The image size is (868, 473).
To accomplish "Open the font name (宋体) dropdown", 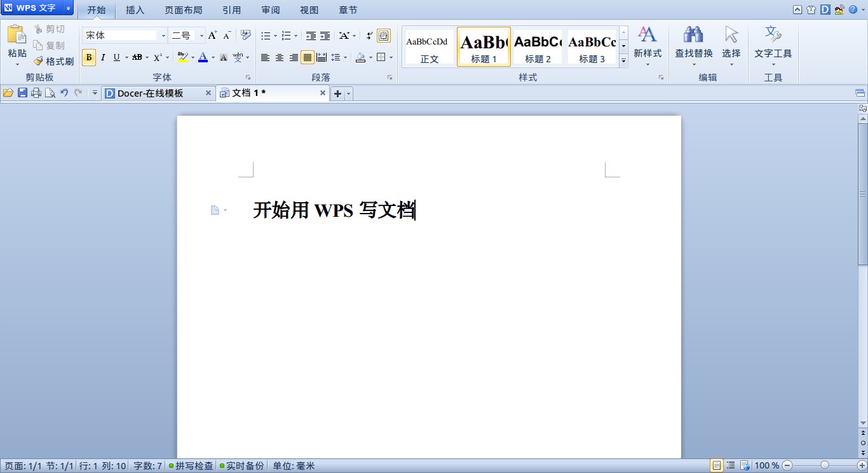I will click(x=163, y=36).
